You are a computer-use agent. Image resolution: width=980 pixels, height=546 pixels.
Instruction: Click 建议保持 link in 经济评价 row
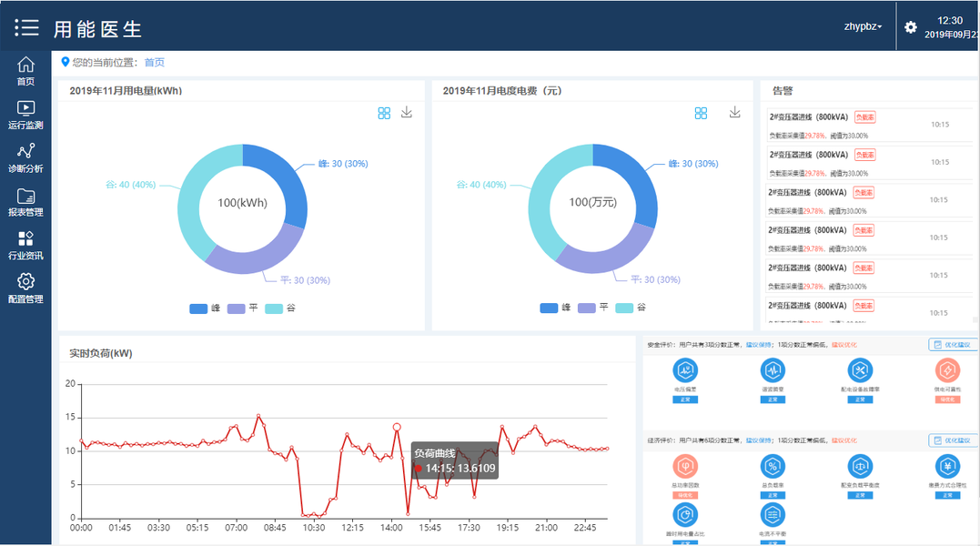coord(758,440)
